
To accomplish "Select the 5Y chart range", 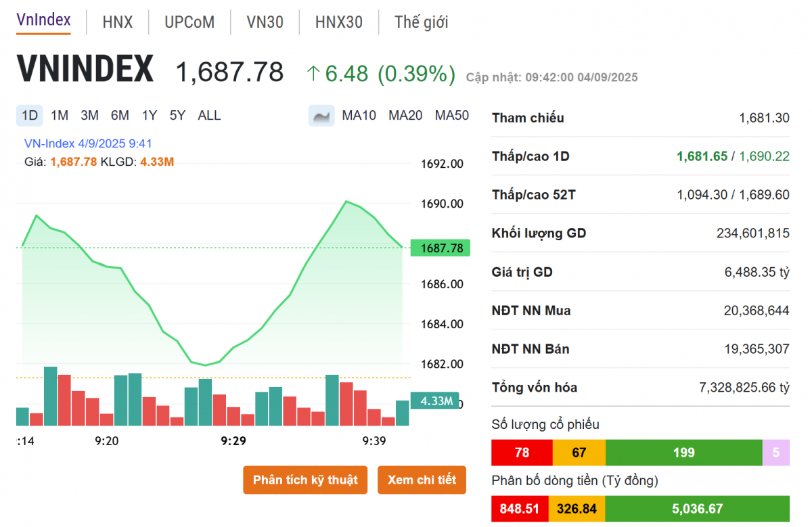I will tap(177, 116).
